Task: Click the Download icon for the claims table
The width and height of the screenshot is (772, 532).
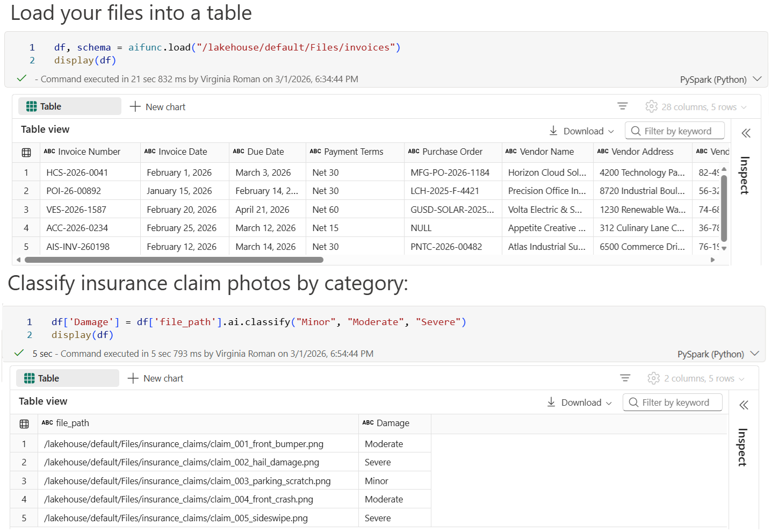Action: (x=552, y=402)
